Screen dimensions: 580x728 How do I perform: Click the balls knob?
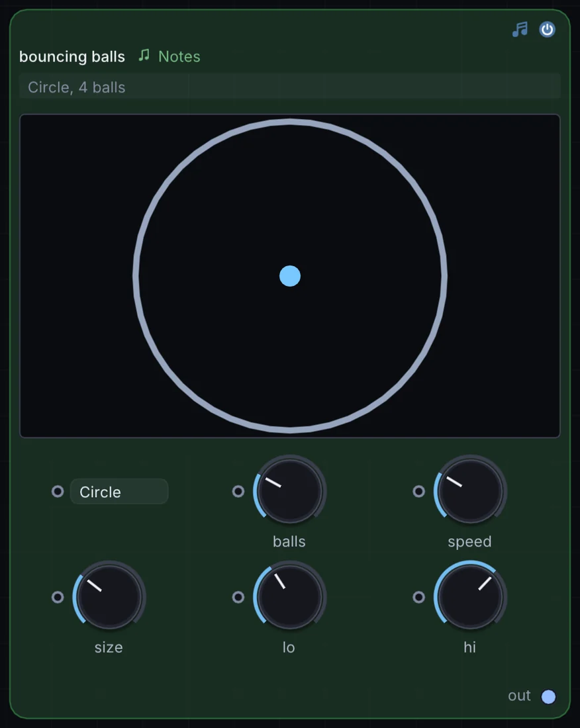click(x=290, y=491)
